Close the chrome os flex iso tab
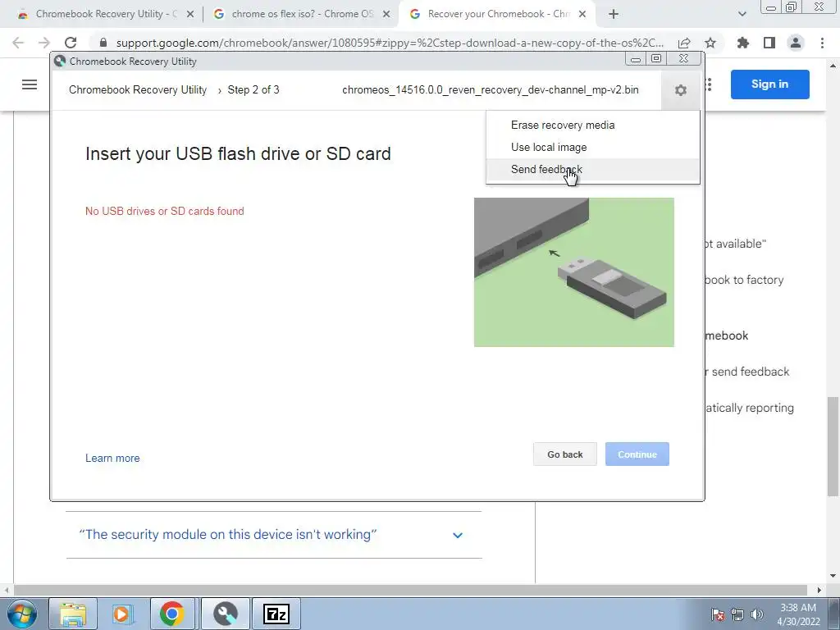The height and width of the screenshot is (630, 840). (386, 15)
